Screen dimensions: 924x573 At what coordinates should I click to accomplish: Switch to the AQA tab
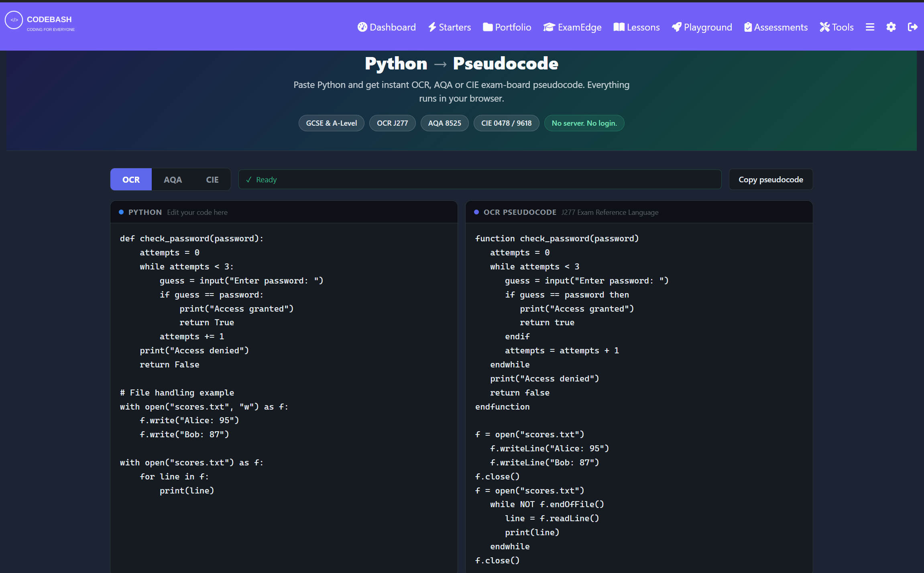pos(173,179)
